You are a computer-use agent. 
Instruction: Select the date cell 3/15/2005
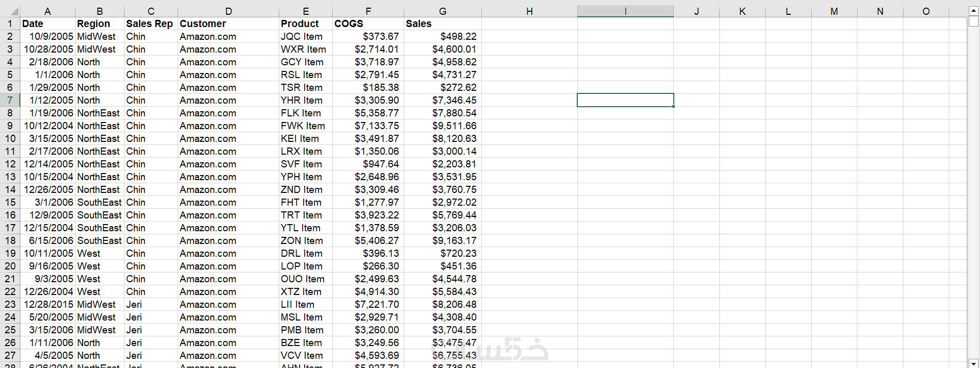(x=47, y=138)
